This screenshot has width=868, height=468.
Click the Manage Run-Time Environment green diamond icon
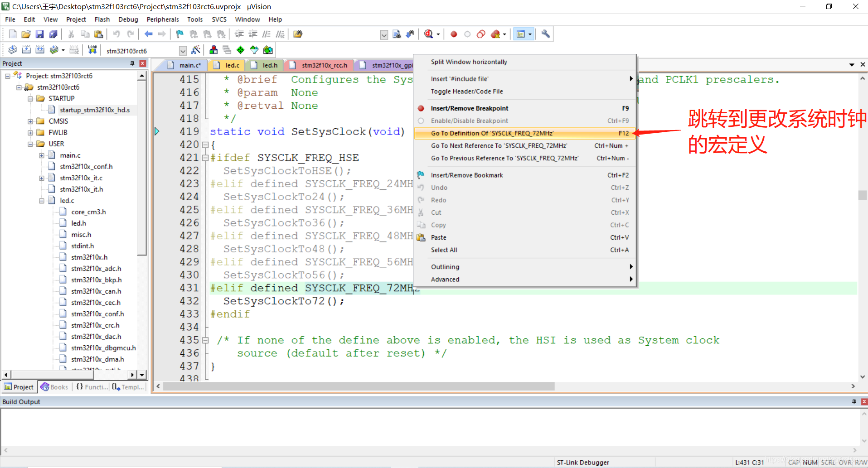(241, 50)
